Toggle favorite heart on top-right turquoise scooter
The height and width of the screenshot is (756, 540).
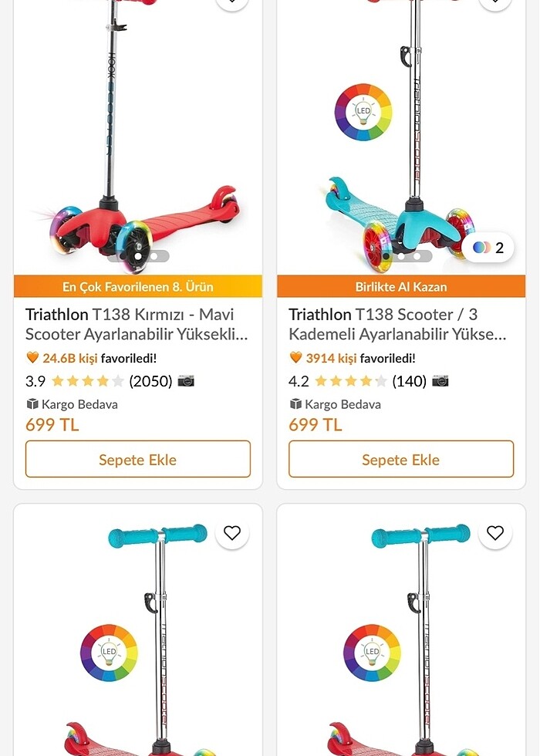click(x=495, y=2)
